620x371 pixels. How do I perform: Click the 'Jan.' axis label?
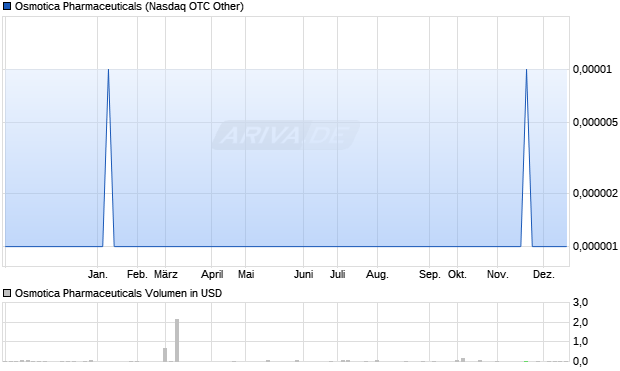tap(98, 274)
